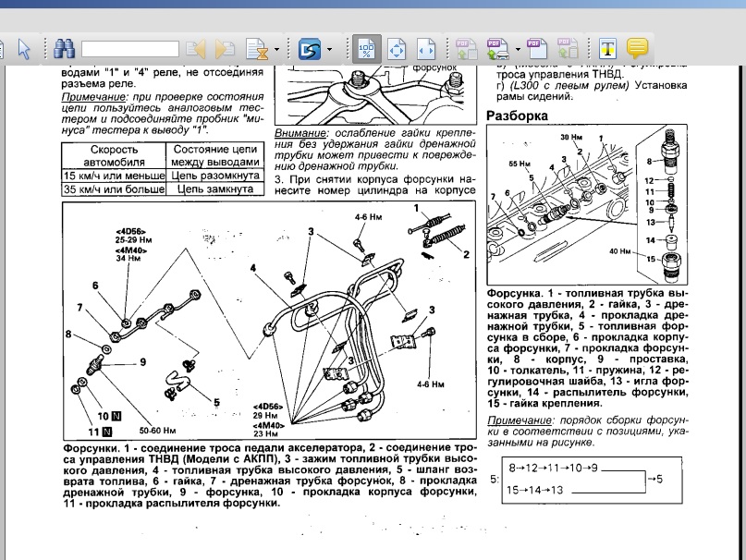Expand the search options dropdown arrow
Viewport: 746px width, 560px height.
tap(275, 49)
